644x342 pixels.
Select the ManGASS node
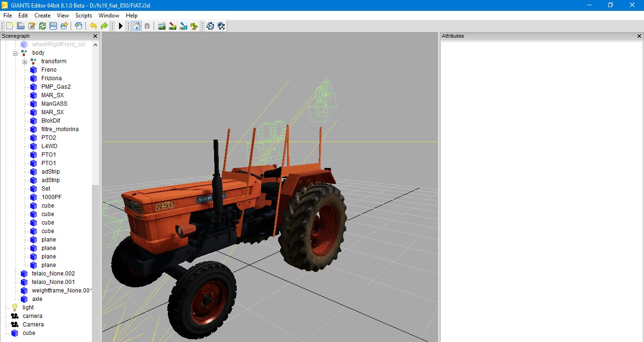coord(54,104)
